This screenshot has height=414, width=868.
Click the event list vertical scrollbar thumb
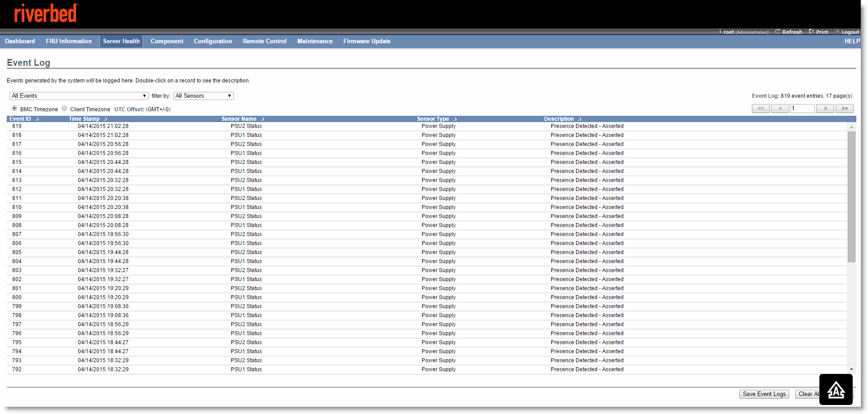[x=851, y=197]
